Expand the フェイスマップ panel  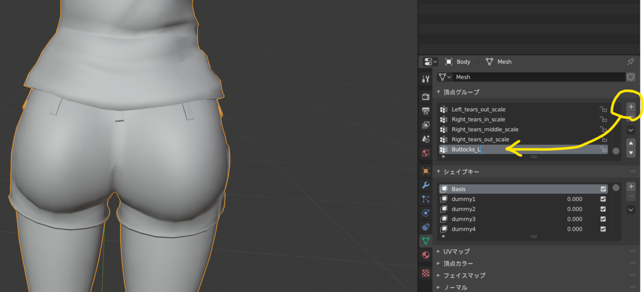438,275
